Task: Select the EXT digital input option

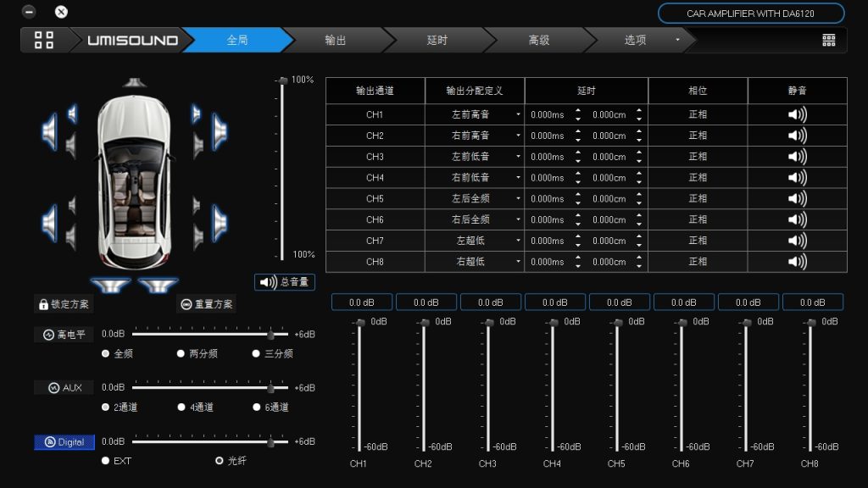Action: click(105, 460)
